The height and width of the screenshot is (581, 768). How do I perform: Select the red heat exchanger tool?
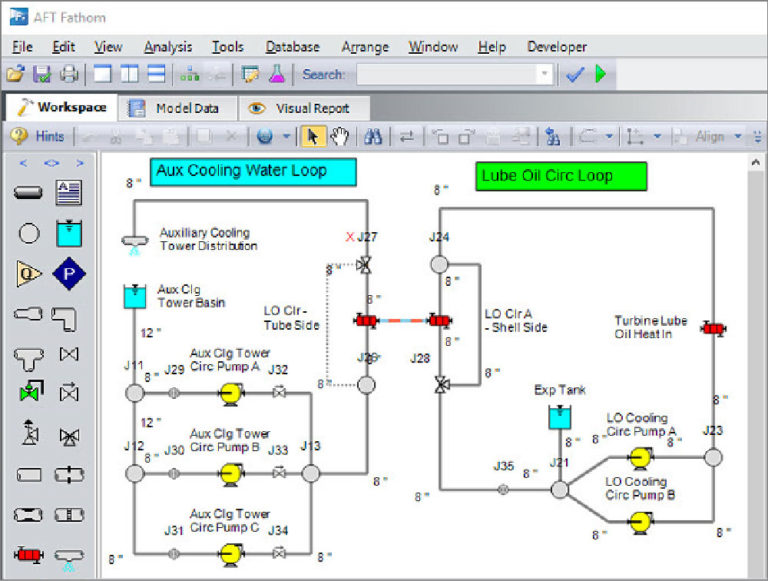[x=28, y=555]
